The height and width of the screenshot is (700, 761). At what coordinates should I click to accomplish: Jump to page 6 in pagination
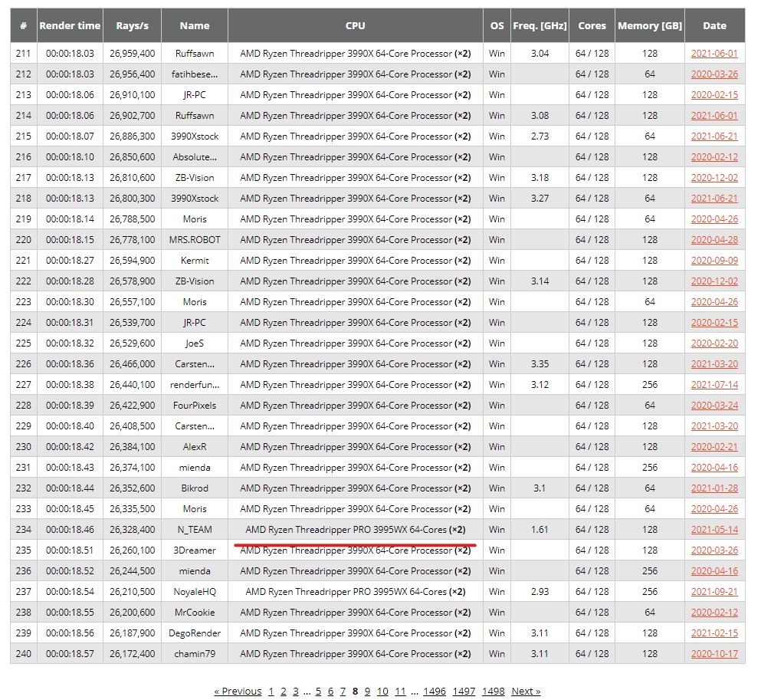(x=330, y=692)
